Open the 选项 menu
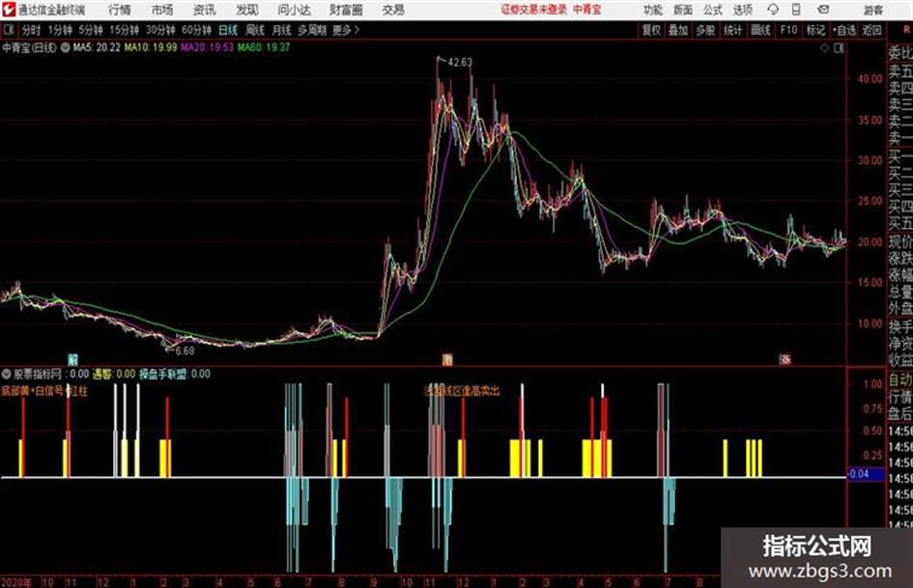 (x=742, y=10)
